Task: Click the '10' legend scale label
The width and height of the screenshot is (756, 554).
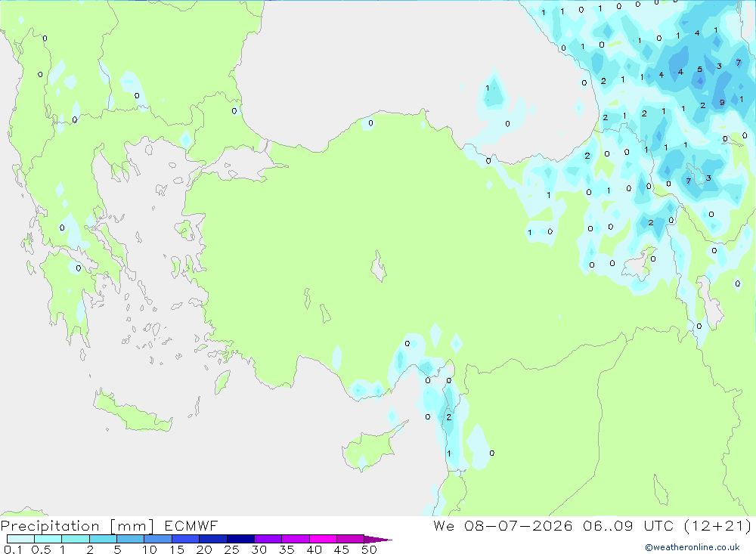Action: pos(150,549)
